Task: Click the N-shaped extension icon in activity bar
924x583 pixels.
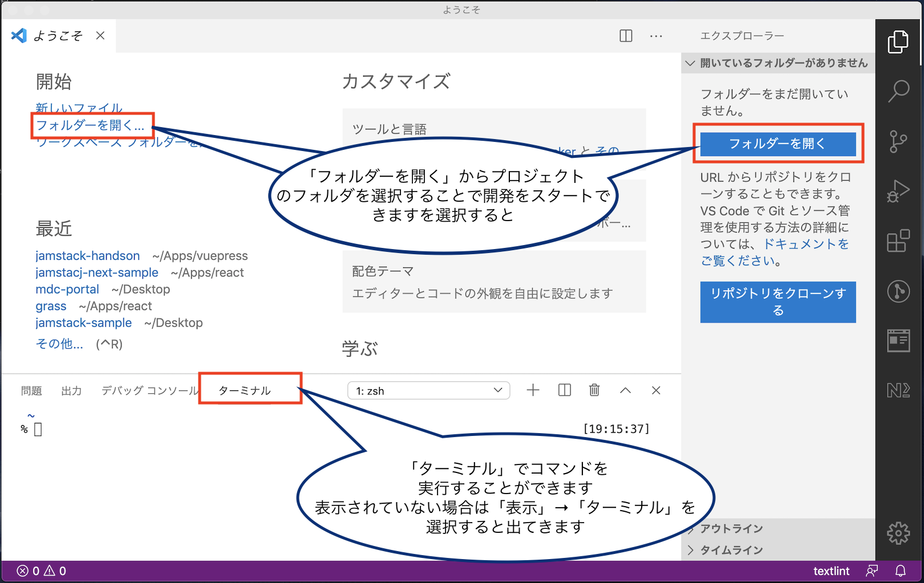Action: pyautogui.click(x=898, y=390)
